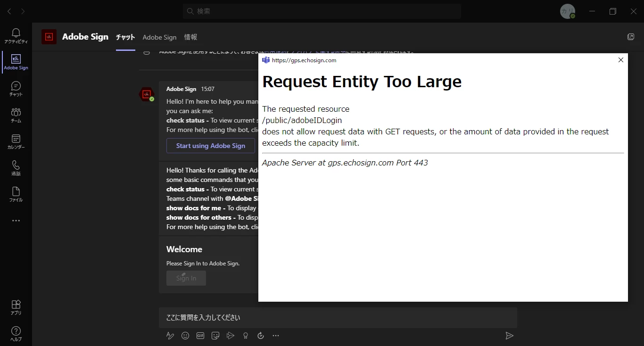Click the /public/adobeIDLogin text

[x=302, y=120]
